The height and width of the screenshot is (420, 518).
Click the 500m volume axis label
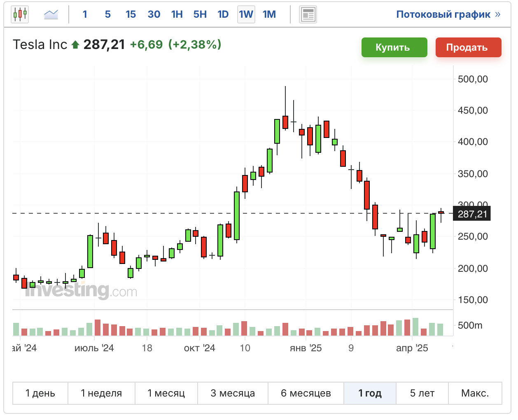470,325
